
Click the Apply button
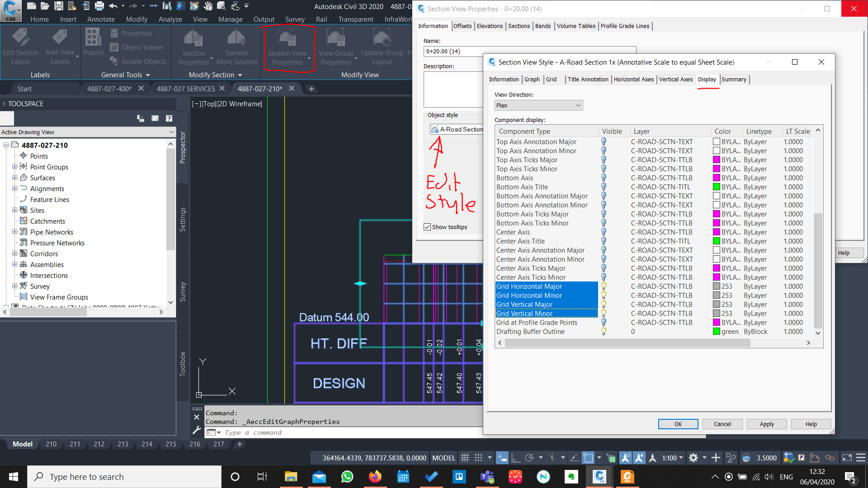pos(766,424)
